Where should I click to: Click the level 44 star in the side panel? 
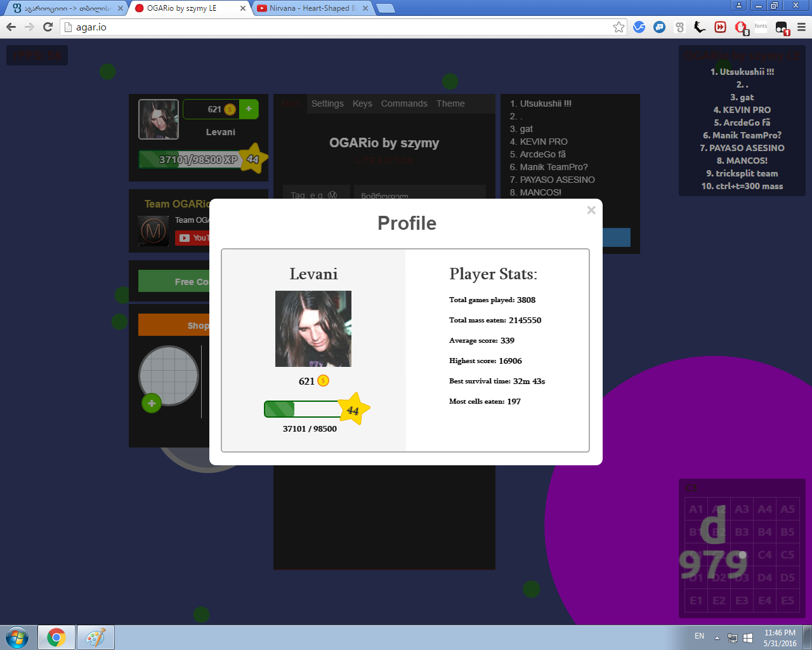[253, 159]
